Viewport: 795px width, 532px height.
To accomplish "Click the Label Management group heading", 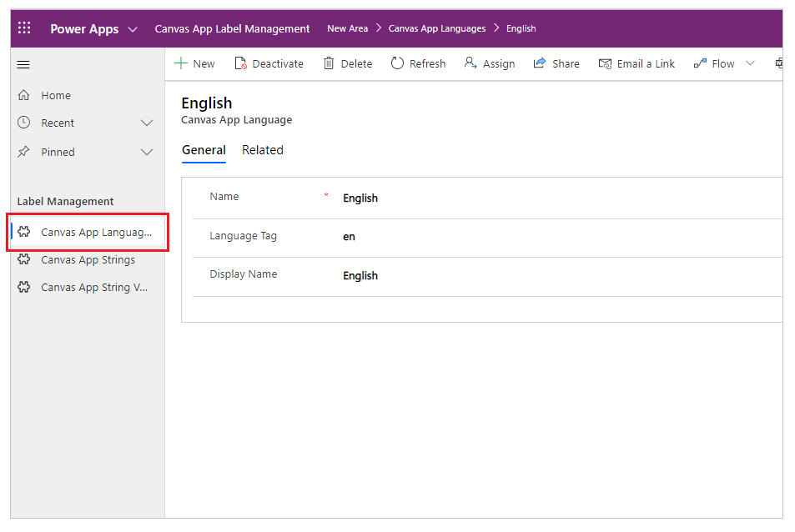I will pyautogui.click(x=65, y=201).
